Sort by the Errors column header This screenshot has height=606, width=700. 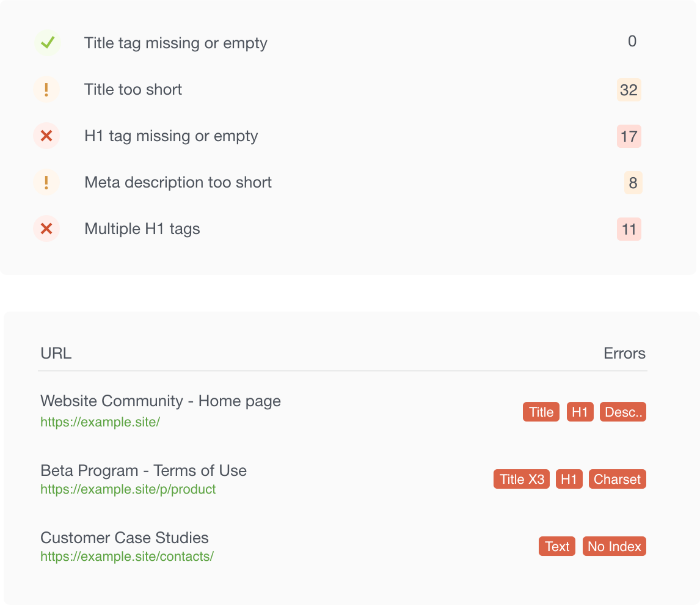[x=624, y=354]
